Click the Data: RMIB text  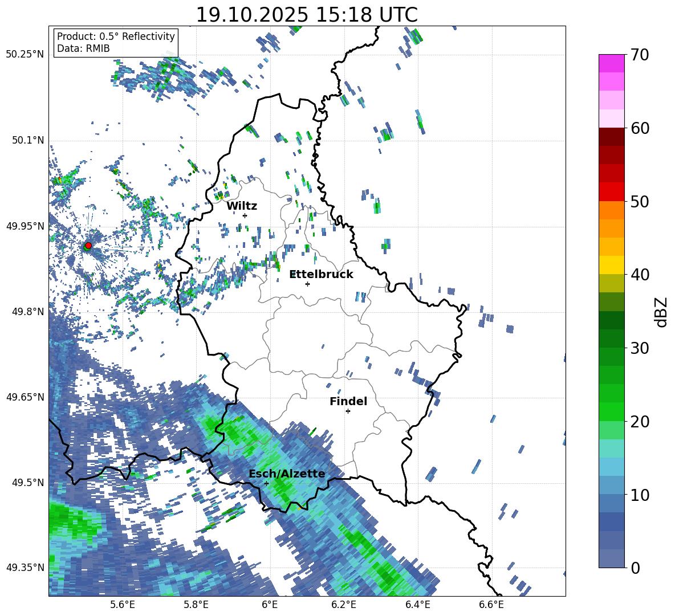(x=83, y=48)
